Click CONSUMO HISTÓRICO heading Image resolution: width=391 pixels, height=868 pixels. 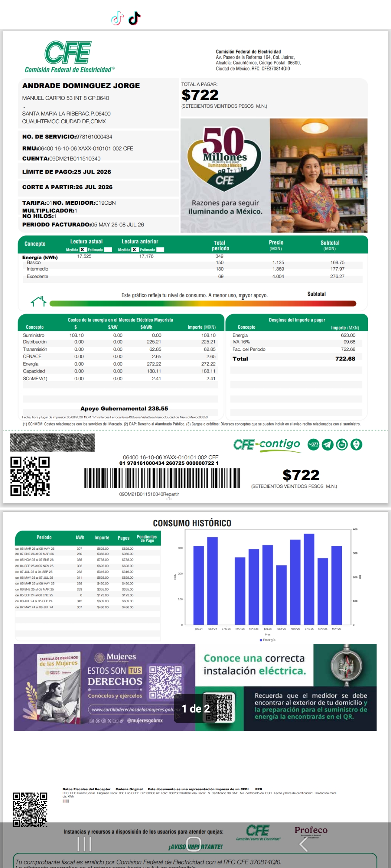tap(192, 523)
